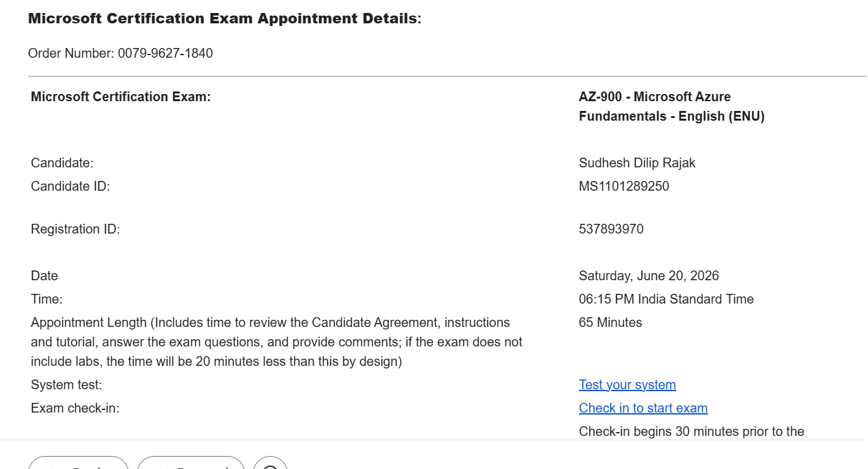Click the Microsoft Certification Exam: row label

click(x=121, y=97)
